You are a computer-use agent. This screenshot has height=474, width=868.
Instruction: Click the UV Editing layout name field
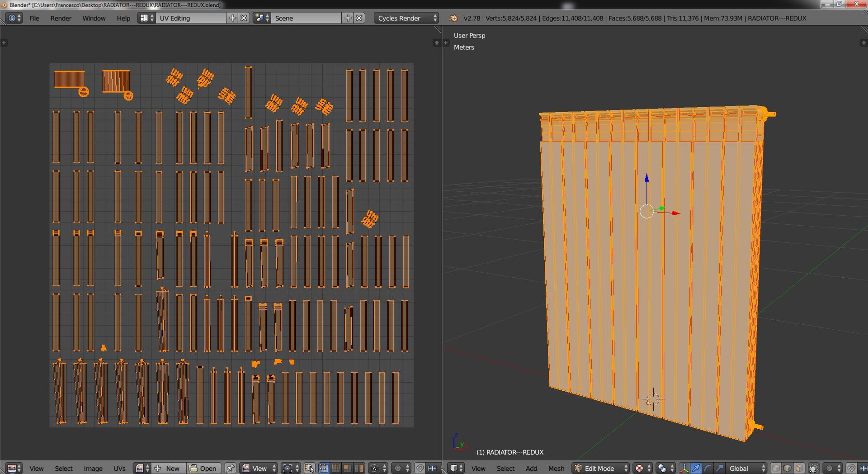click(191, 18)
